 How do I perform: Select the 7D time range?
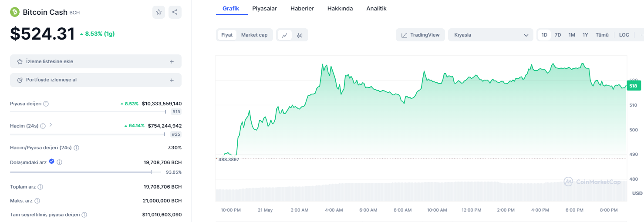click(558, 35)
